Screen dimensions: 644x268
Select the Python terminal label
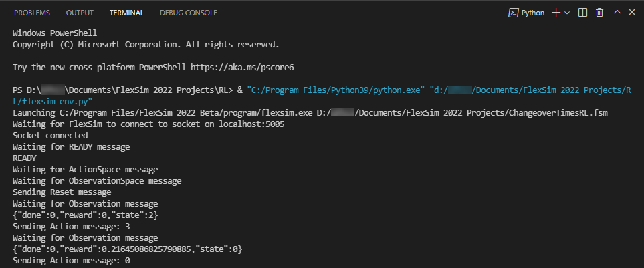533,13
